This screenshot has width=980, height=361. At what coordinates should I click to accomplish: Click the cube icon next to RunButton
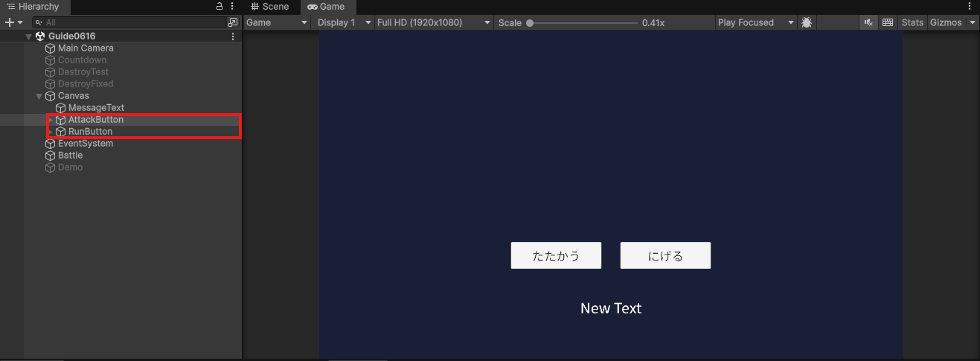coord(61,132)
